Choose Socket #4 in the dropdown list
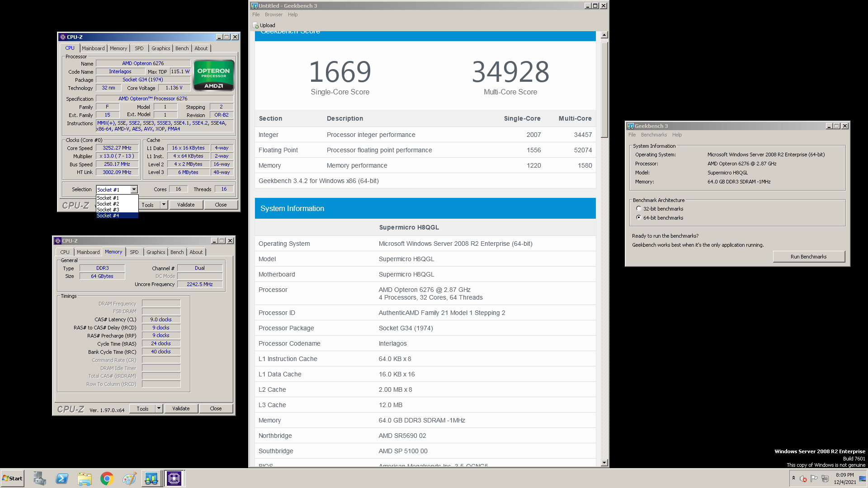Viewport: 868px width, 488px height. (x=117, y=216)
